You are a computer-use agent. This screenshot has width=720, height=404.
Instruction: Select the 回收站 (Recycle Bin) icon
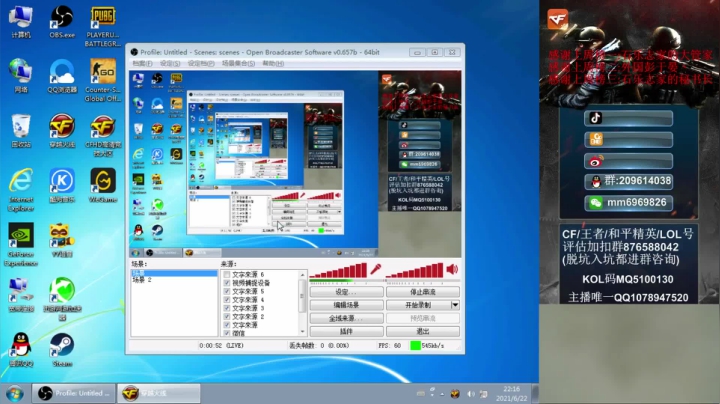pos(21,131)
